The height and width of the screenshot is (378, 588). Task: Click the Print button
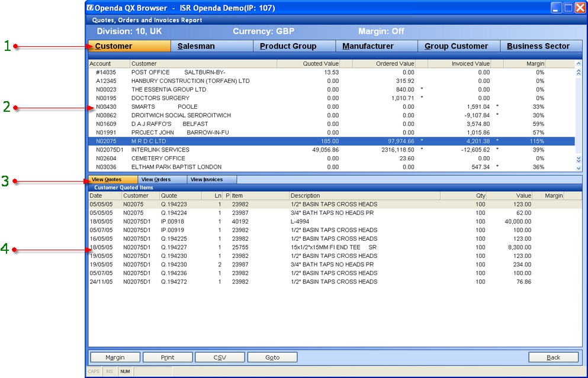click(x=168, y=357)
